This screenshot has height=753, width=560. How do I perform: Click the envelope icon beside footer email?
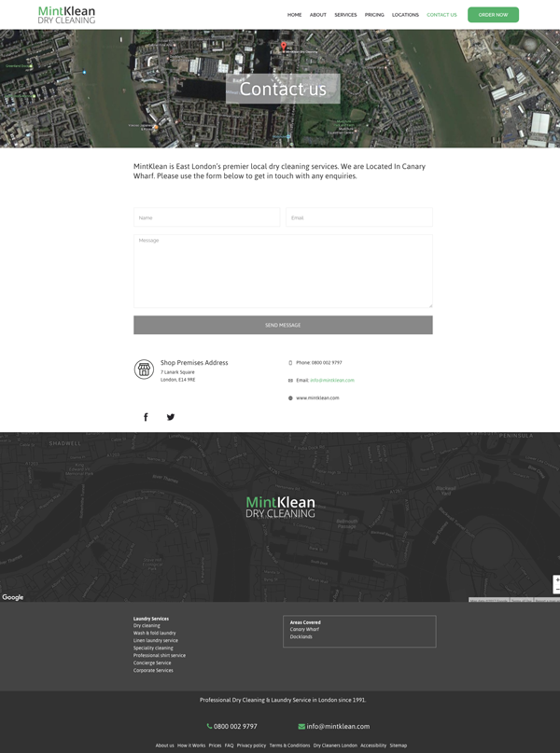click(301, 726)
